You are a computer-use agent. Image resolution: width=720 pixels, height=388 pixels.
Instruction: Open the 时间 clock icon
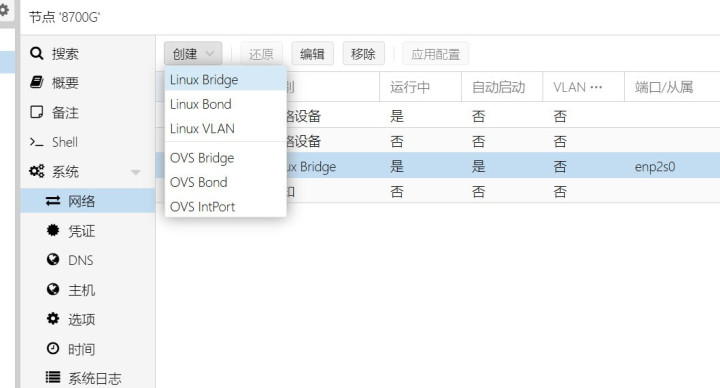[53, 349]
